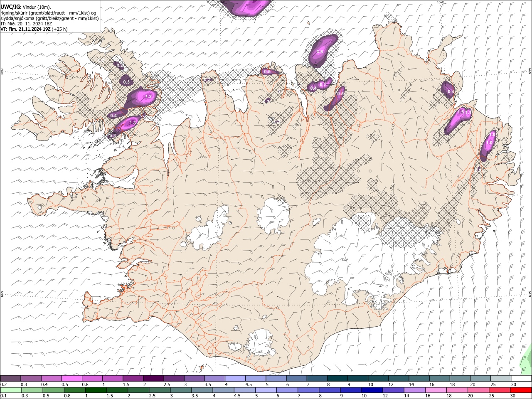Screen dimensions: 532x399
Task: Click the '(+25 h)' forecast offset text
Action: click(60, 29)
